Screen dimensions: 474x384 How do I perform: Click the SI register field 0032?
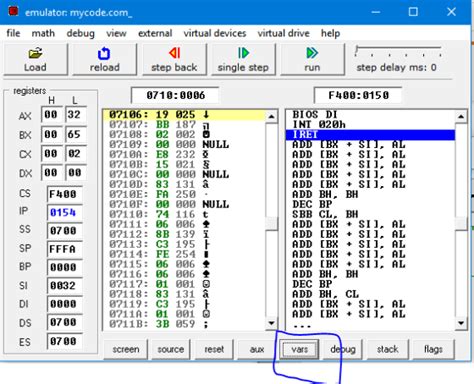click(64, 286)
